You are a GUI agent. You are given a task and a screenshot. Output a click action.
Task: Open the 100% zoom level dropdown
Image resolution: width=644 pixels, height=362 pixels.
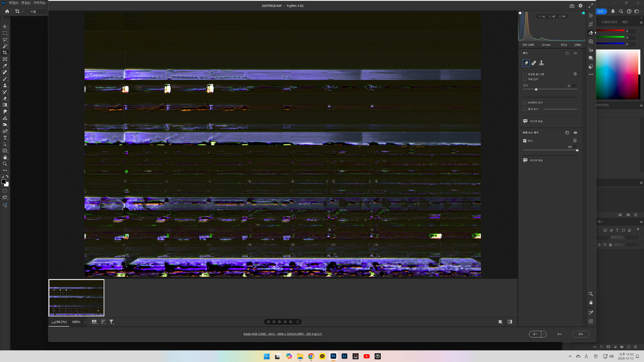(85, 322)
